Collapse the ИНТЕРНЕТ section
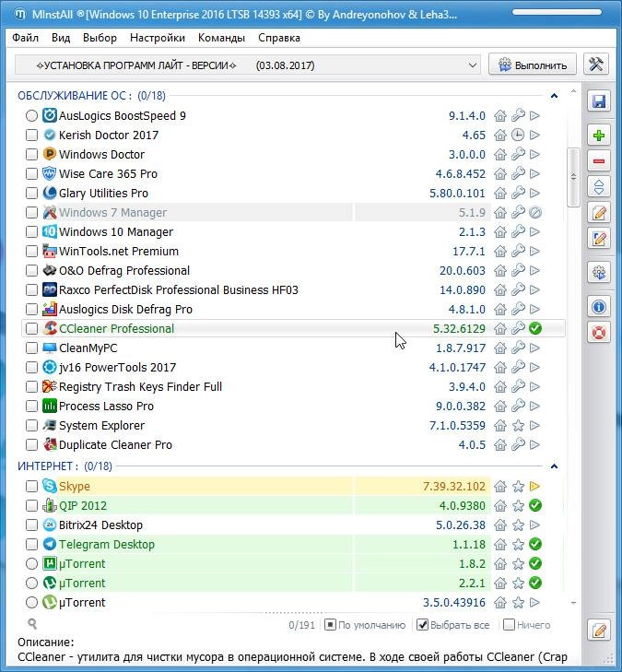The height and width of the screenshot is (672, 622). [554, 466]
